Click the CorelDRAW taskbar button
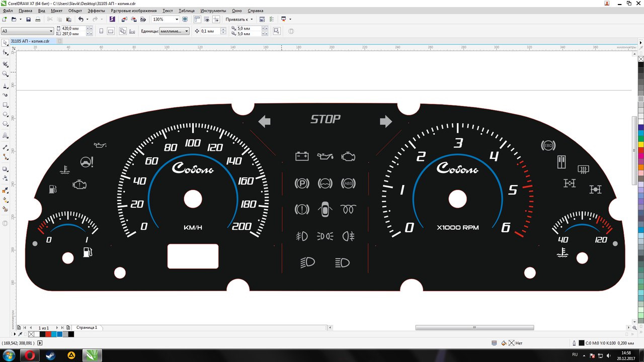 click(x=92, y=355)
